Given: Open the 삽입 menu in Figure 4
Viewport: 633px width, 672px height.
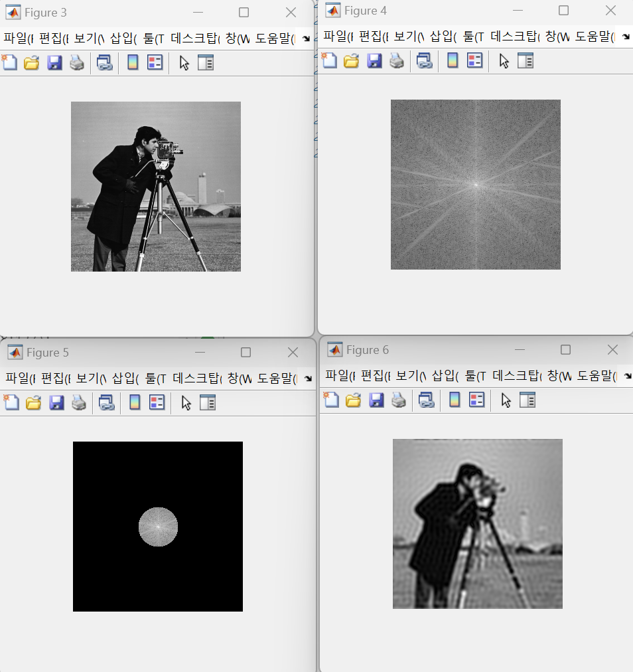Looking at the screenshot, I should (x=443, y=37).
